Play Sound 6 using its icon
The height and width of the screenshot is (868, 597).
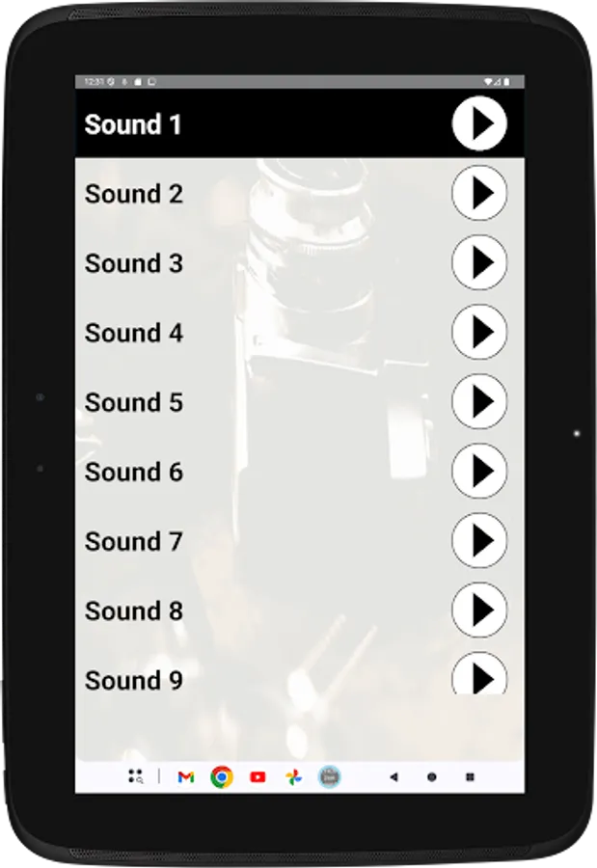point(479,471)
